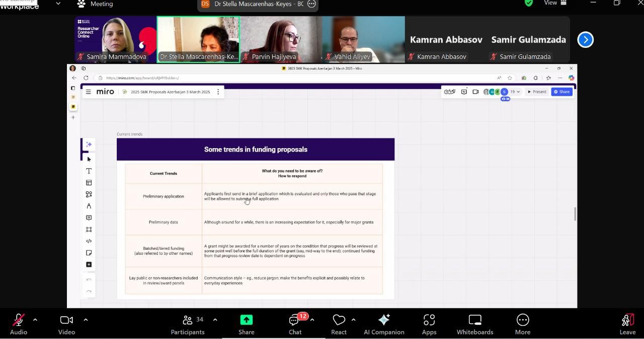644x339 pixels.
Task: Open the Zoom Apps panel
Action: pyautogui.click(x=429, y=324)
